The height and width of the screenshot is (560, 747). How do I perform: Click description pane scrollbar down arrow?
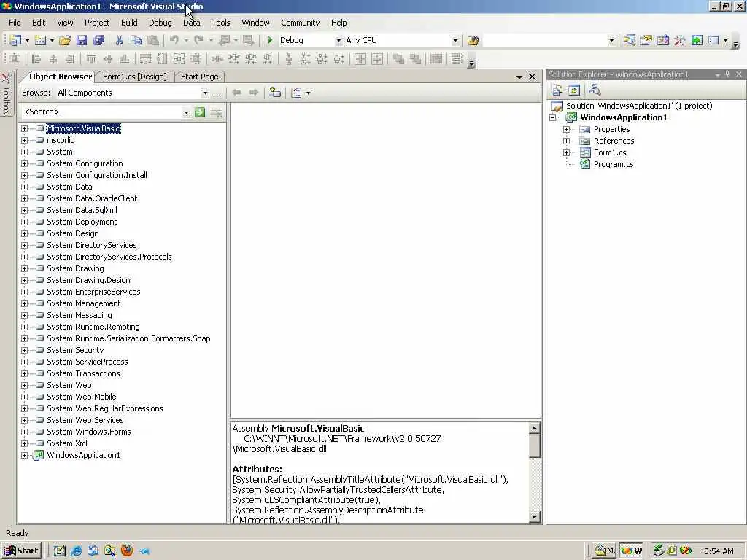tap(535, 517)
